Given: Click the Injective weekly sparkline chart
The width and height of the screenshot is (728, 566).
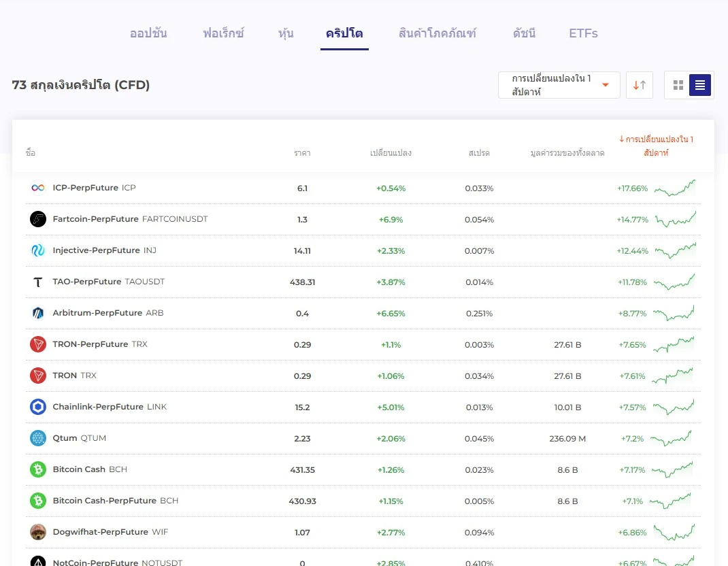Looking at the screenshot, I should pyautogui.click(x=676, y=251).
